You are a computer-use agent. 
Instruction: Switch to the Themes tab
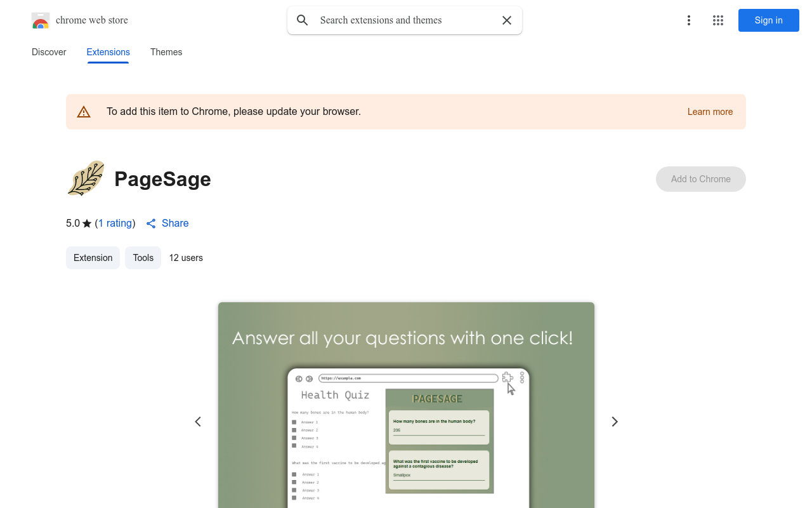click(166, 52)
